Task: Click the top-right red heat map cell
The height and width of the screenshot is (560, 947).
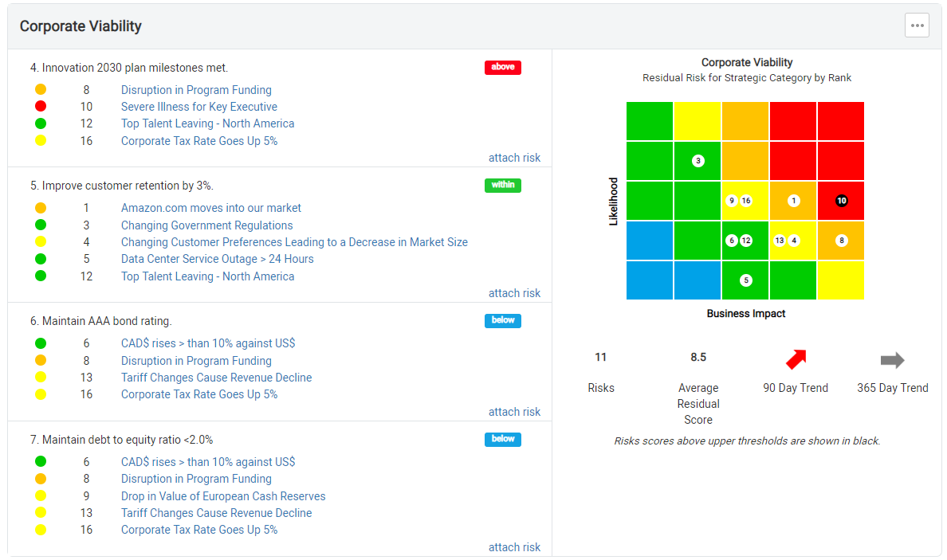Action: [840, 121]
